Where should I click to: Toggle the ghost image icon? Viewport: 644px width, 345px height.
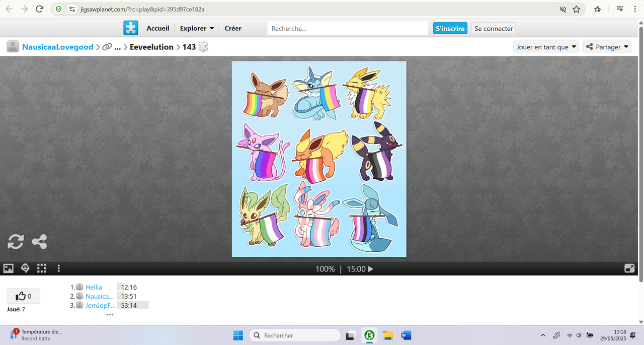[25, 268]
